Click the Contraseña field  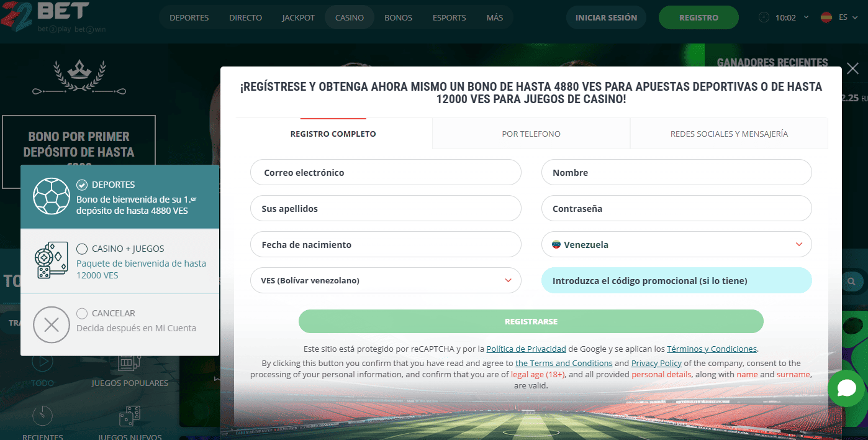tap(677, 208)
